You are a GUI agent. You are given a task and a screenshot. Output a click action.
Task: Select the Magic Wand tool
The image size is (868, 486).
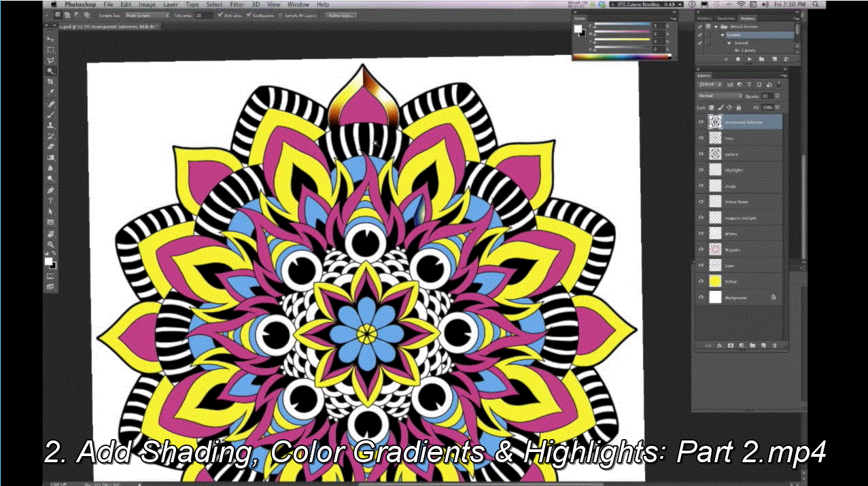pyautogui.click(x=50, y=71)
